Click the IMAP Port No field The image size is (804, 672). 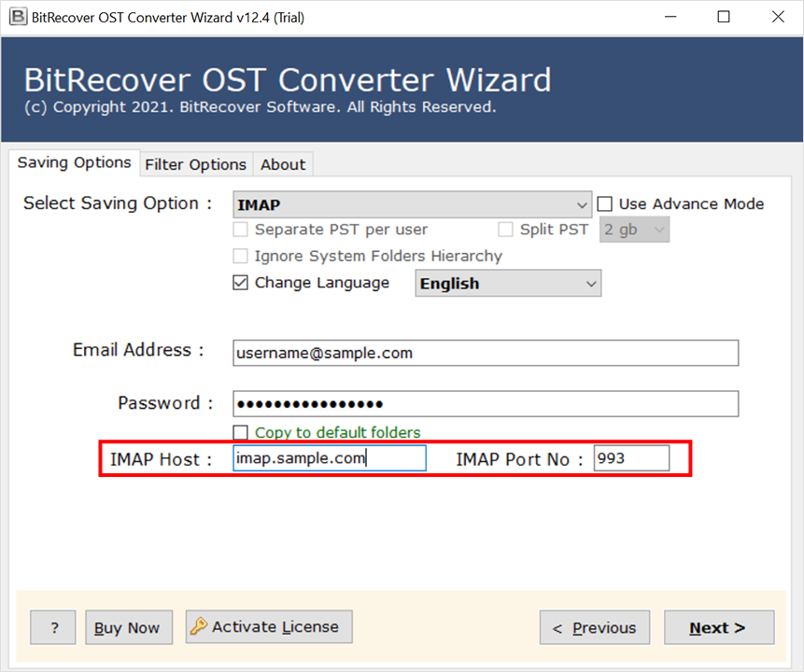pos(631,457)
